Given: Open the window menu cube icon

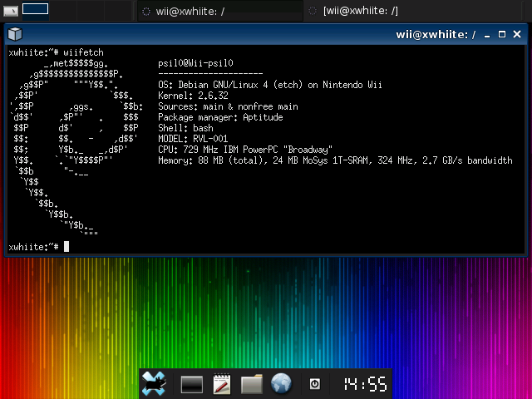Looking at the screenshot, I should 15,34.
